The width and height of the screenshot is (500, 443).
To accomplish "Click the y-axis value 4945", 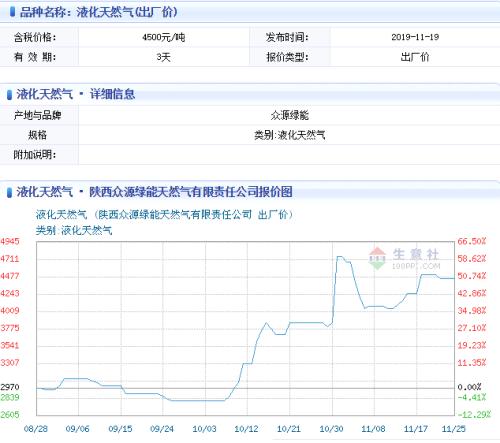I will tap(10, 241).
